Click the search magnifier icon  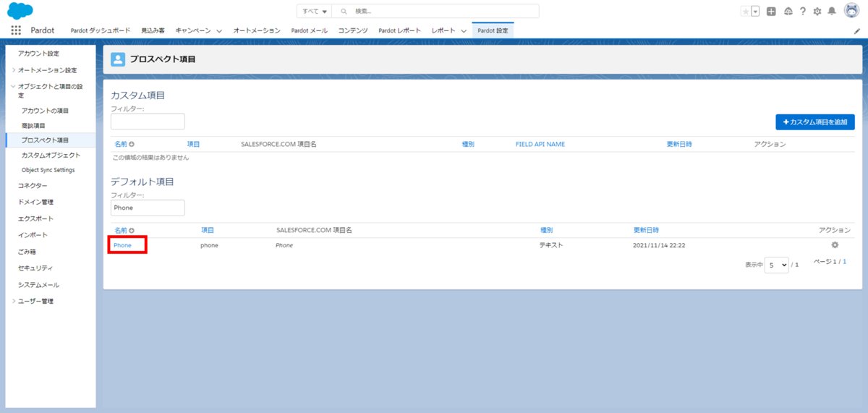click(344, 12)
